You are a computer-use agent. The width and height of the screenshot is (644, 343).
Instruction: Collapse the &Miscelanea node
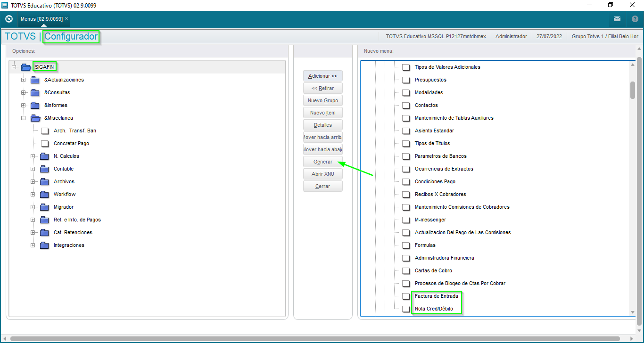(x=24, y=118)
